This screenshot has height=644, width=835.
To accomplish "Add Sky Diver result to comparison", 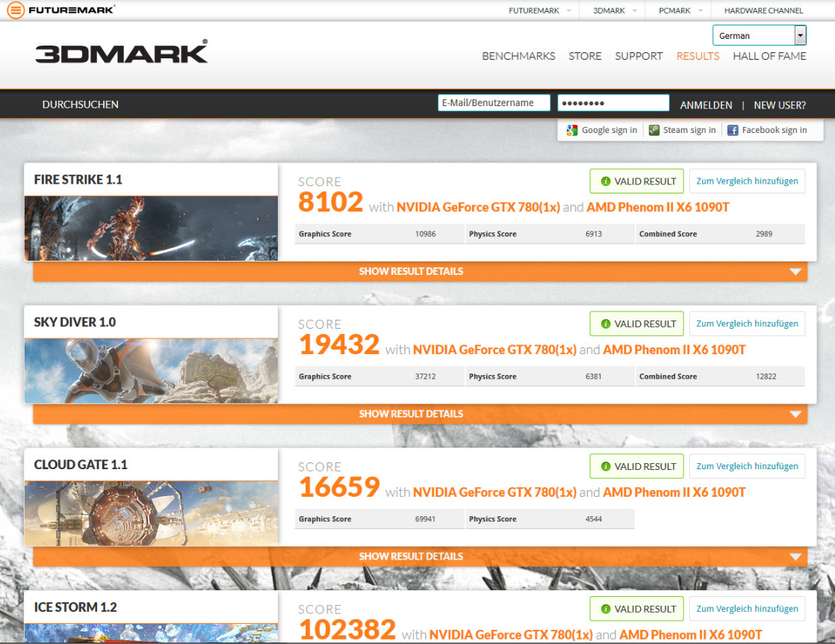I will click(x=747, y=323).
